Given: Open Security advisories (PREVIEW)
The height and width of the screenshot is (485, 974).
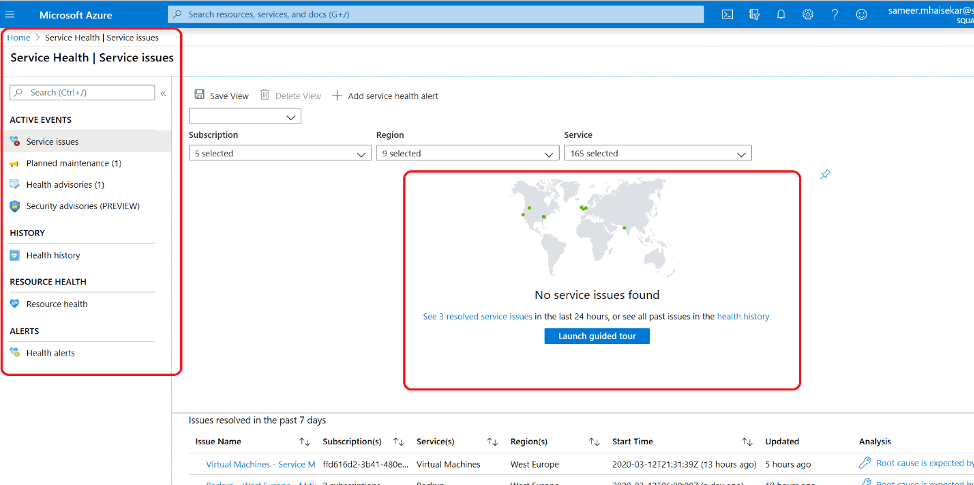Looking at the screenshot, I should [83, 206].
